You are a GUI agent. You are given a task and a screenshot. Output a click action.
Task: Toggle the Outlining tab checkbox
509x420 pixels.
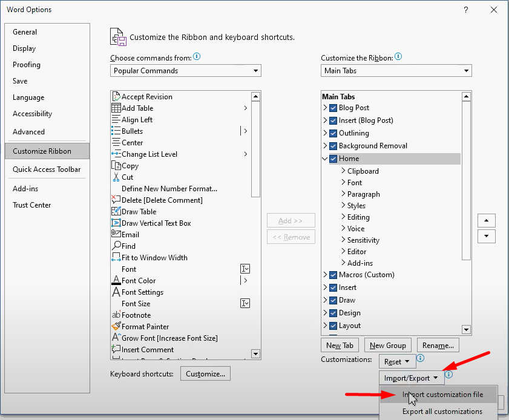333,133
